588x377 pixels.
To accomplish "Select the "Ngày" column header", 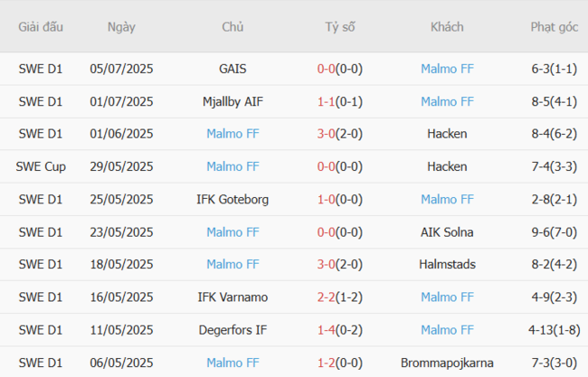I will (121, 27).
